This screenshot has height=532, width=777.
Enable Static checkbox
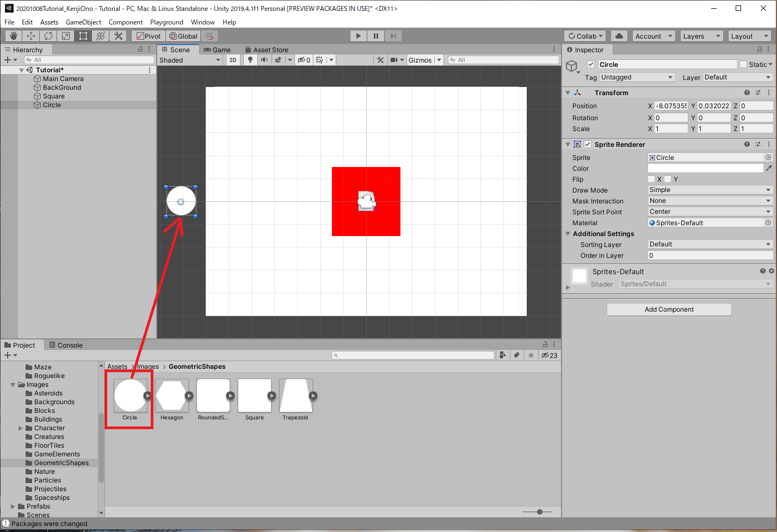(x=743, y=64)
